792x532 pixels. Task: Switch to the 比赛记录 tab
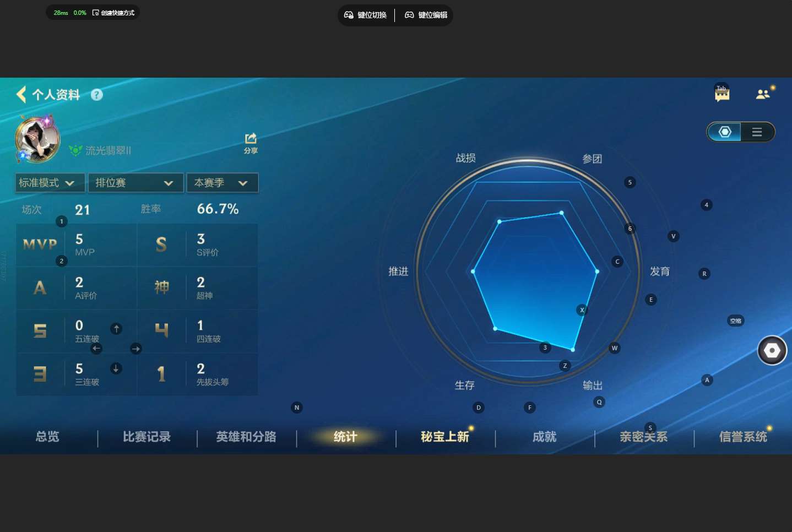(147, 437)
